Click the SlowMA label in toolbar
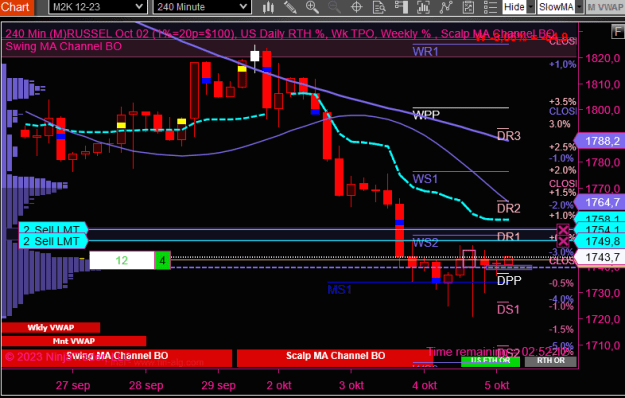Viewport: 625px width, 398px height. point(556,7)
